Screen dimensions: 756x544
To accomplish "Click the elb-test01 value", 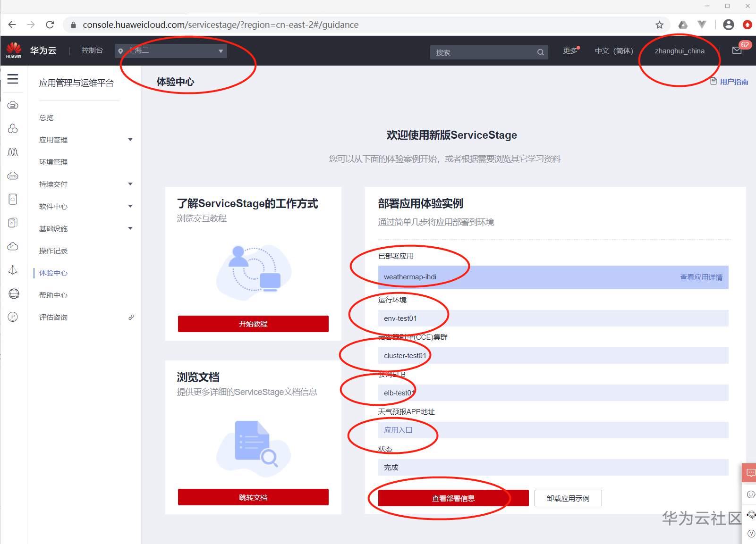I will pyautogui.click(x=399, y=393).
